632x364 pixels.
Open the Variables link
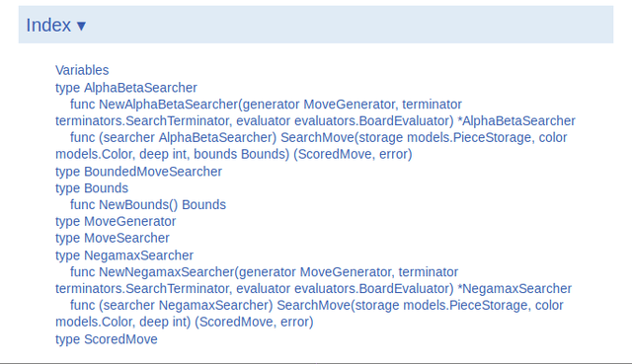(x=82, y=70)
